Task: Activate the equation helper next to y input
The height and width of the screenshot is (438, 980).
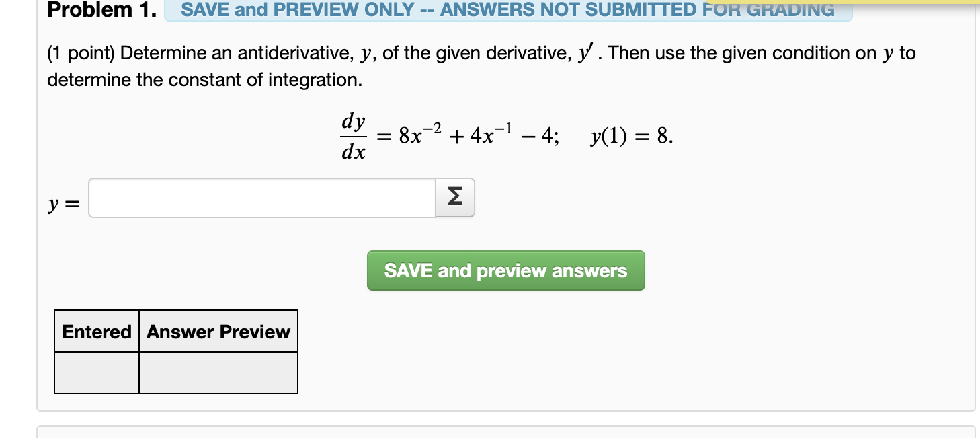Action: pyautogui.click(x=455, y=197)
